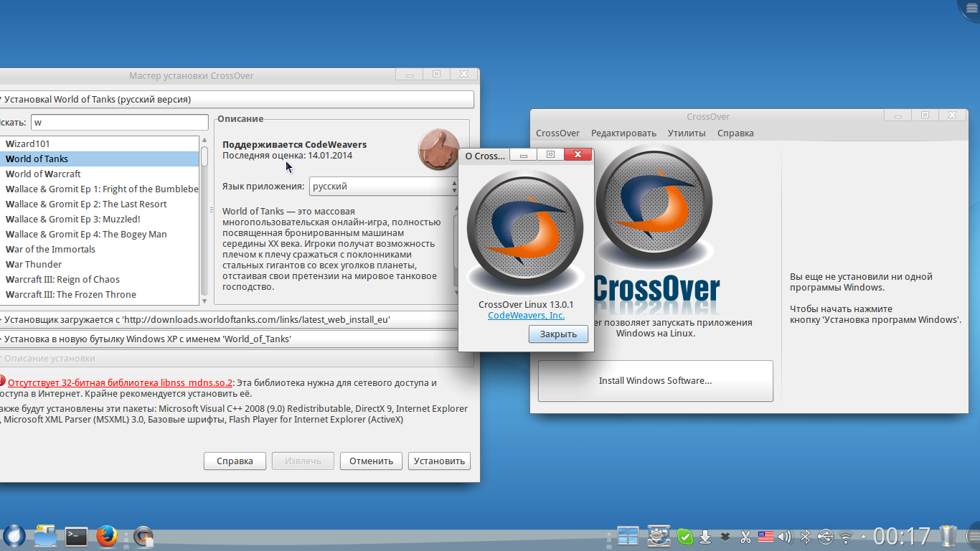Image resolution: width=980 pixels, height=551 pixels.
Task: Click the bronze thumbs-up rating medal
Action: (x=439, y=149)
